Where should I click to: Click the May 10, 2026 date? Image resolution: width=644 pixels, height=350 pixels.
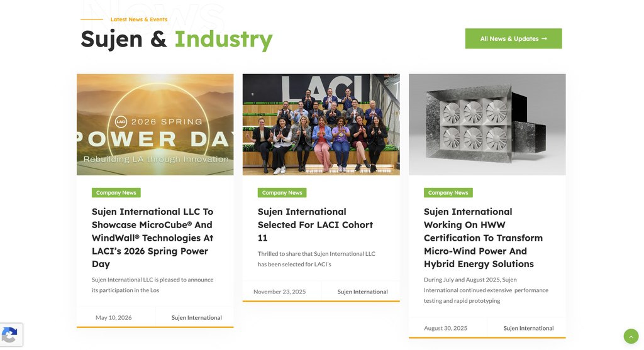[x=113, y=317]
